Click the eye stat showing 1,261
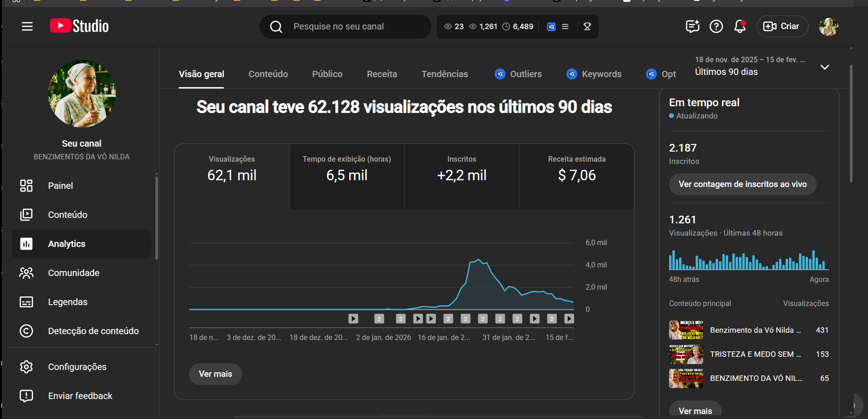 pyautogui.click(x=483, y=27)
